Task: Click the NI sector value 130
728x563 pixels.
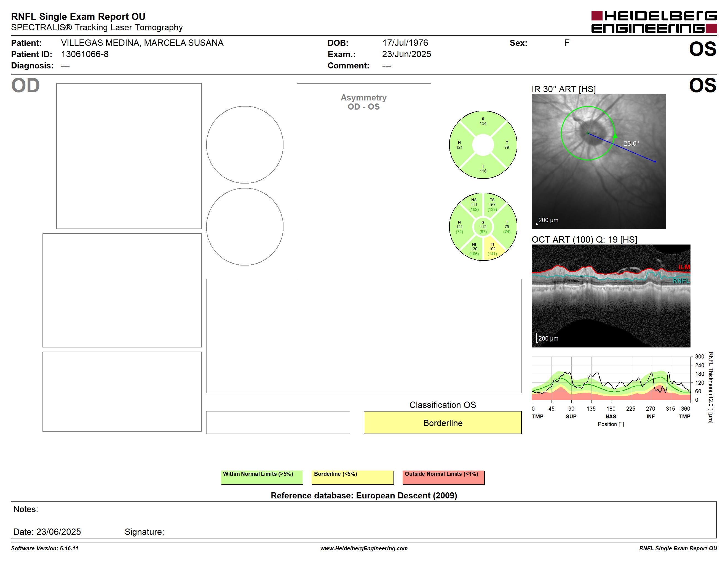Action: pos(474,249)
